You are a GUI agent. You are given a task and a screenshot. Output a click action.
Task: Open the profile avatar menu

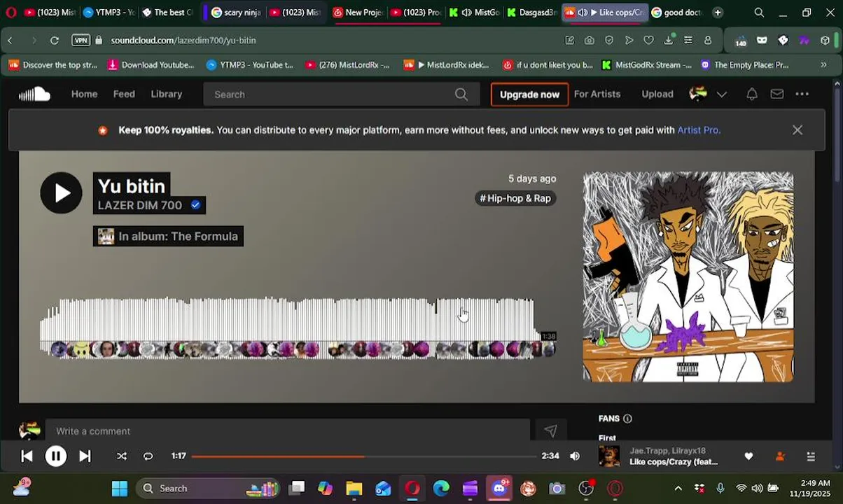click(698, 94)
